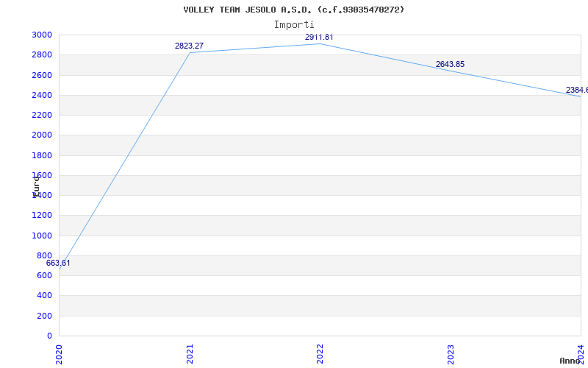
Task: Click the y-axis value 1200
Action: 42,216
